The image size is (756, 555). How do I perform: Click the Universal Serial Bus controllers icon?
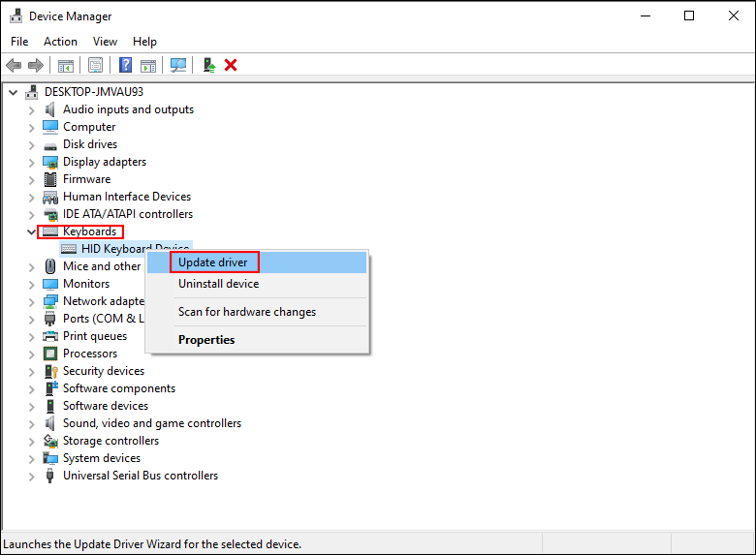[49, 476]
